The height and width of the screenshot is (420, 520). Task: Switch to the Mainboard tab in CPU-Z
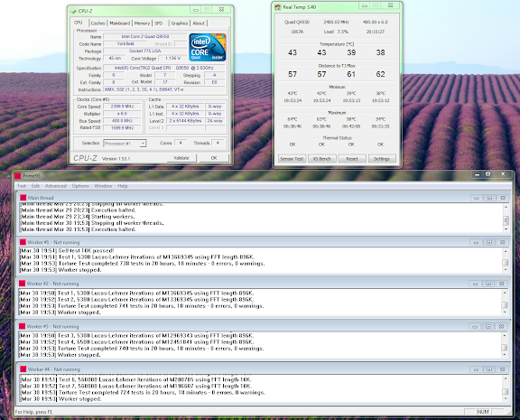pos(120,23)
